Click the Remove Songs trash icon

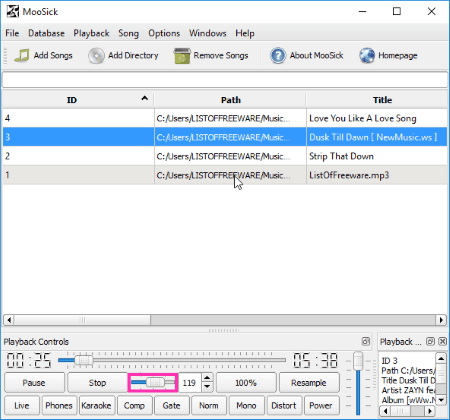point(182,55)
